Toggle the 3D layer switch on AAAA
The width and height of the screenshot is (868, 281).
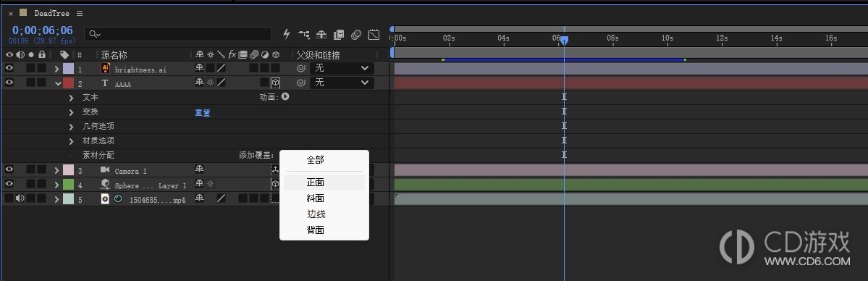click(275, 83)
